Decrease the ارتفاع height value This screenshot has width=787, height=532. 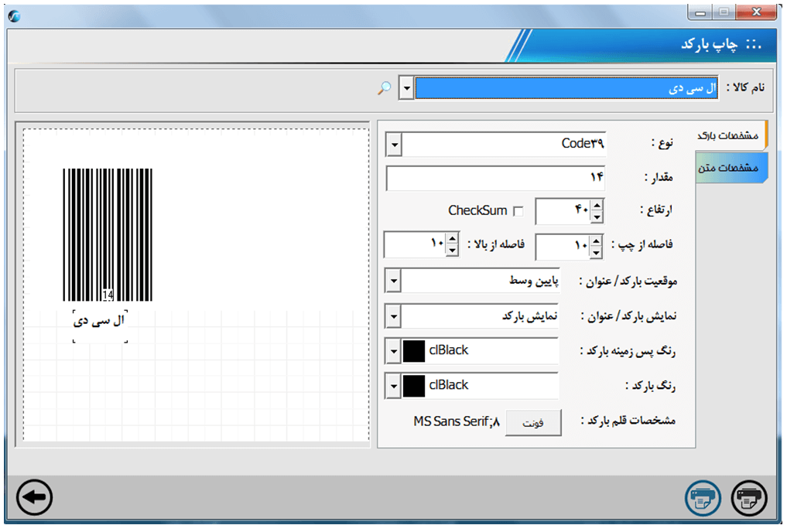coord(597,217)
